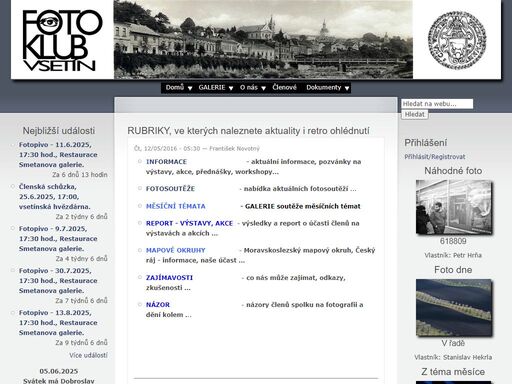Open the Fotopivo 11.6.2025 event link
This screenshot has width=512, height=384.
click(58, 155)
